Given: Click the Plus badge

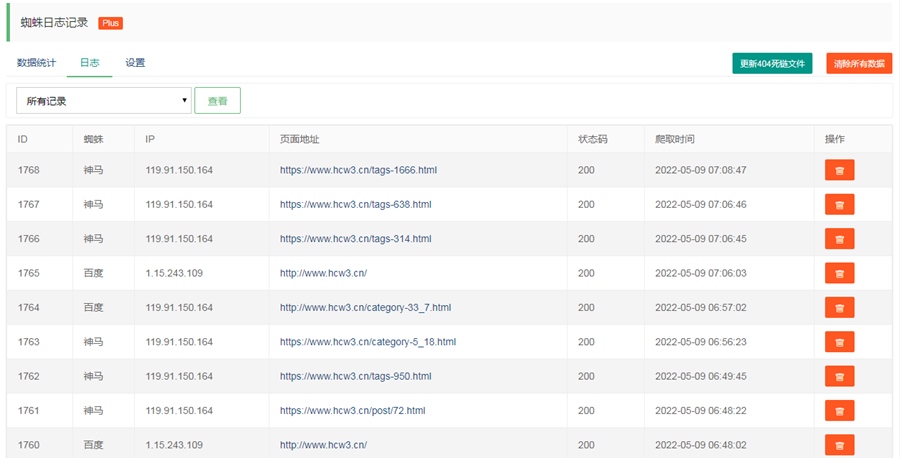Looking at the screenshot, I should click(x=110, y=23).
